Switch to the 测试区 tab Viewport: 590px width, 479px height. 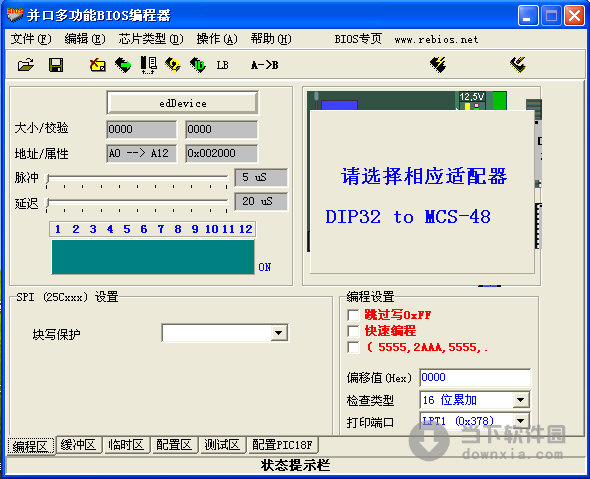[222, 445]
